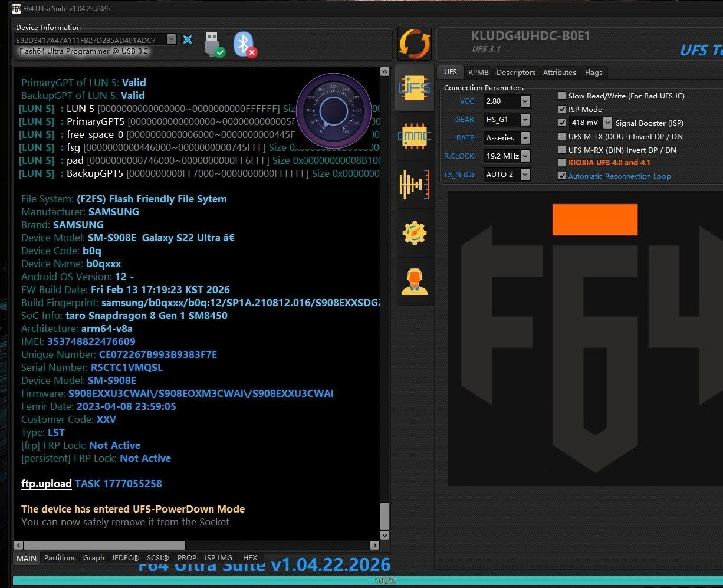Click the orange rectangle on F64 logo

[595, 219]
